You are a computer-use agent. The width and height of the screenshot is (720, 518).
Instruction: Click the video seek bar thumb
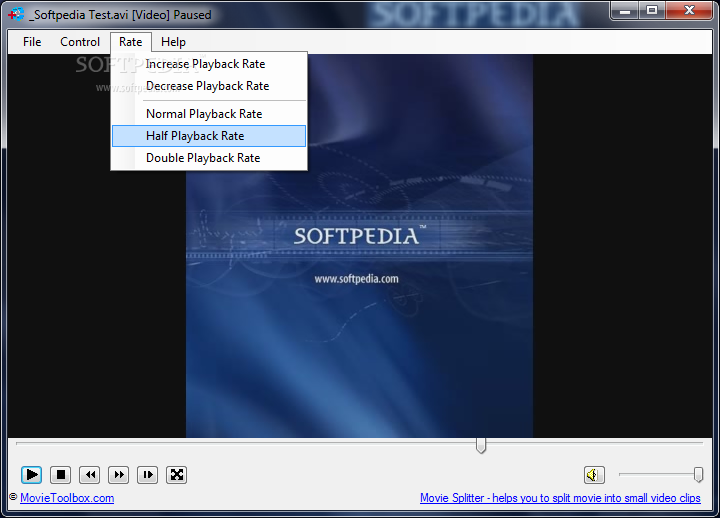point(481,445)
